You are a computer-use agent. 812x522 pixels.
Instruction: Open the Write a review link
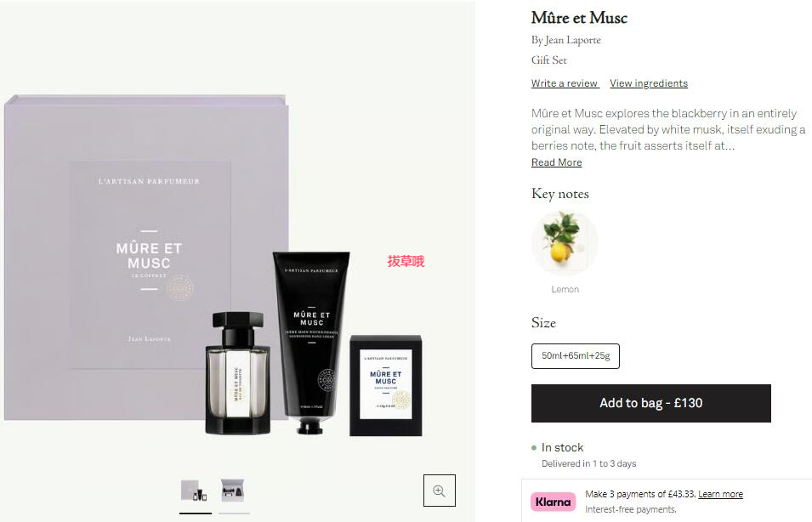[565, 83]
